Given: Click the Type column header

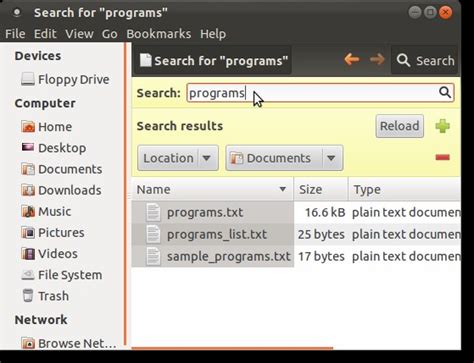Looking at the screenshot, I should pos(405,189).
